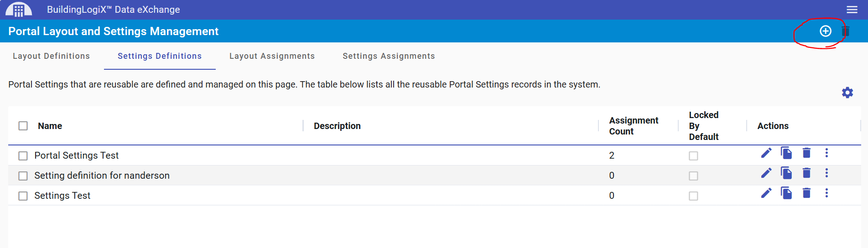Duplicate Setting definition for nanderson
The width and height of the screenshot is (868, 248).
[786, 173]
